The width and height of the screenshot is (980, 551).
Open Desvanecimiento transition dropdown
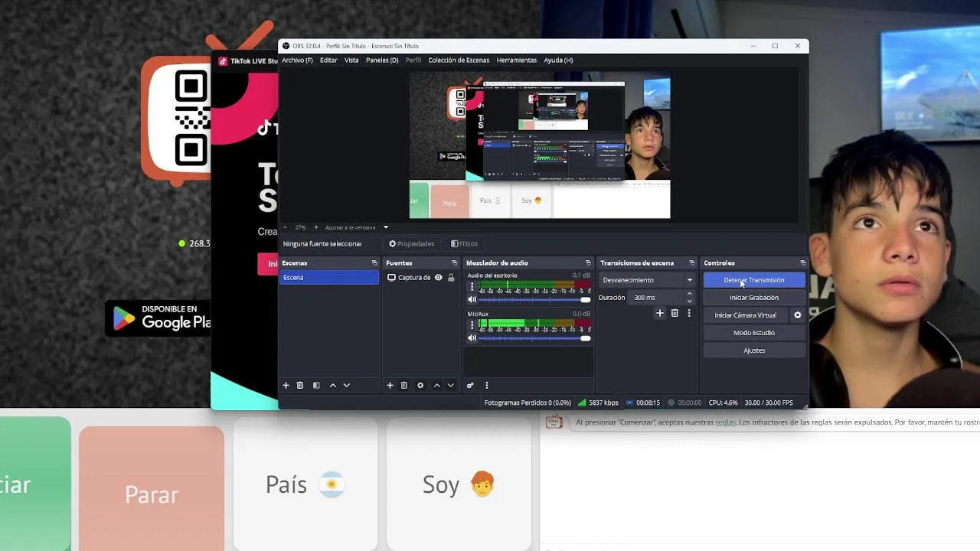[647, 280]
